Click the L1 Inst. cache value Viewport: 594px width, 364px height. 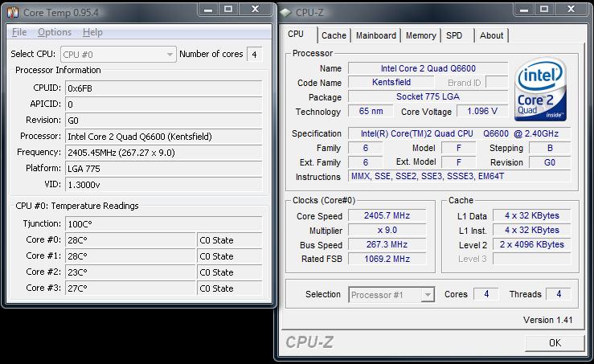coord(532,230)
